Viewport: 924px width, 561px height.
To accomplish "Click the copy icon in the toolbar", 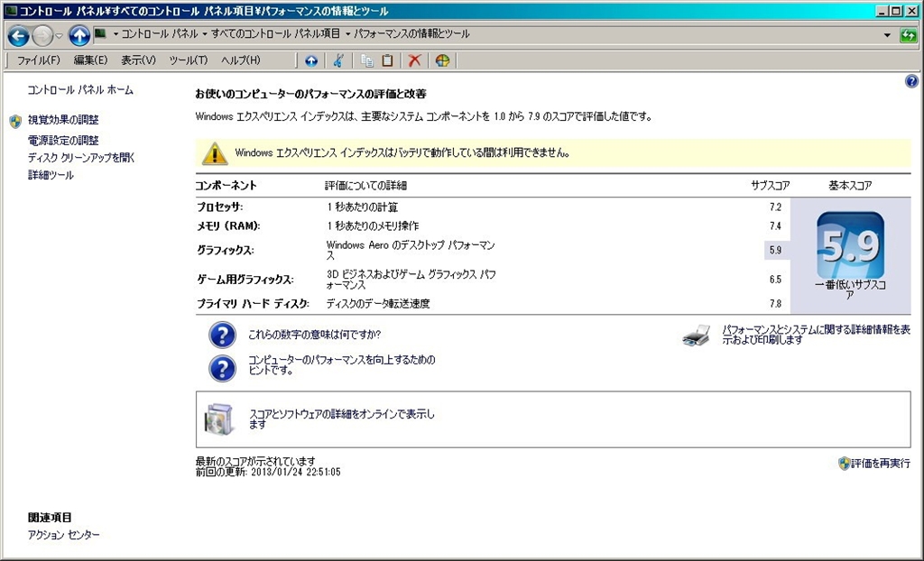I will click(x=367, y=60).
